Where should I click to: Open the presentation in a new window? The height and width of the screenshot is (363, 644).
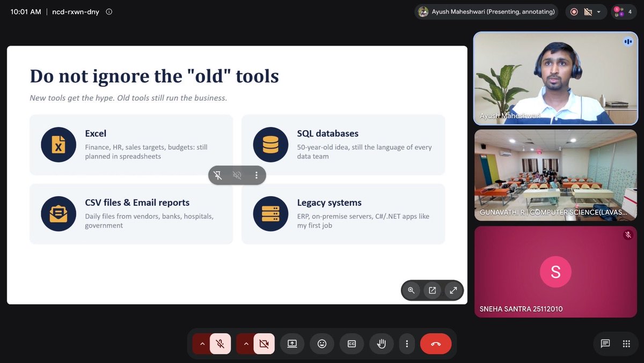(432, 290)
